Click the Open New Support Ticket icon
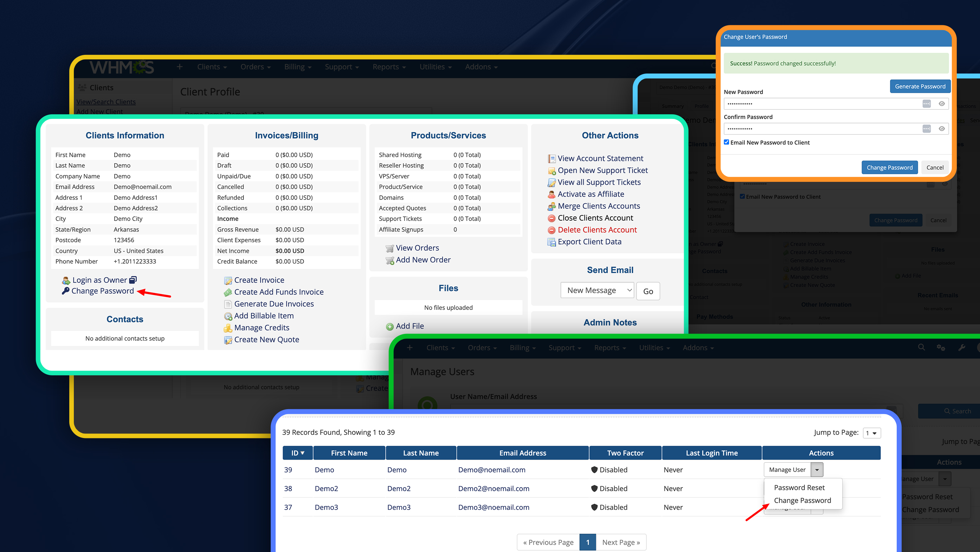This screenshot has width=980, height=552. click(x=552, y=171)
